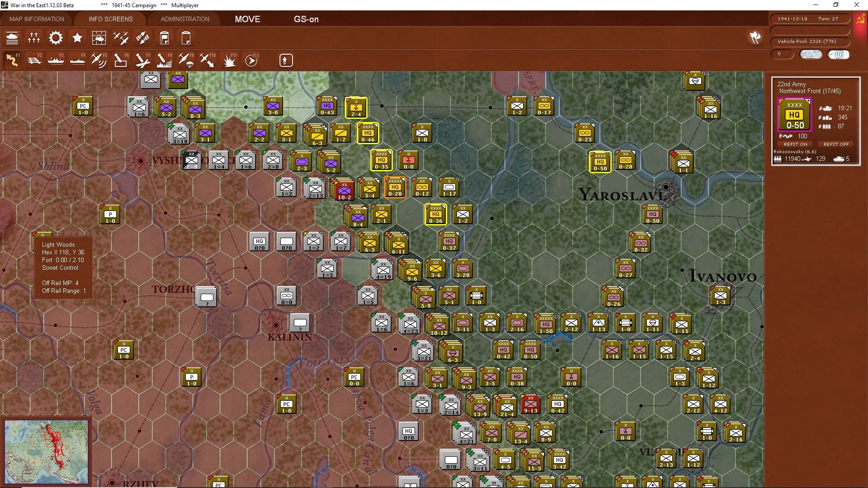Select the highlighted HQ 0-50 counter on map

(600, 162)
